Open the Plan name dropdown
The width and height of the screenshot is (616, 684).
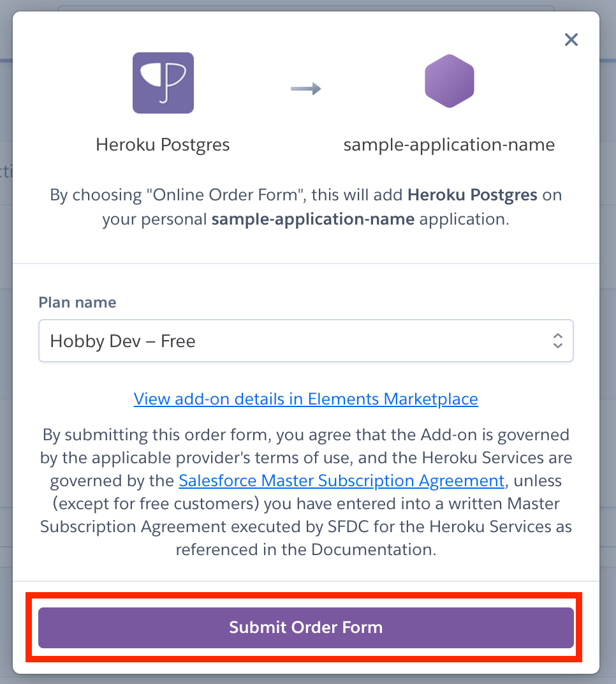tap(305, 341)
